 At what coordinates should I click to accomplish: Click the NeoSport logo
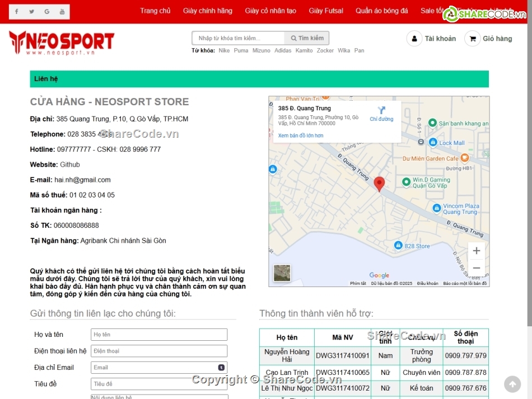click(x=62, y=43)
